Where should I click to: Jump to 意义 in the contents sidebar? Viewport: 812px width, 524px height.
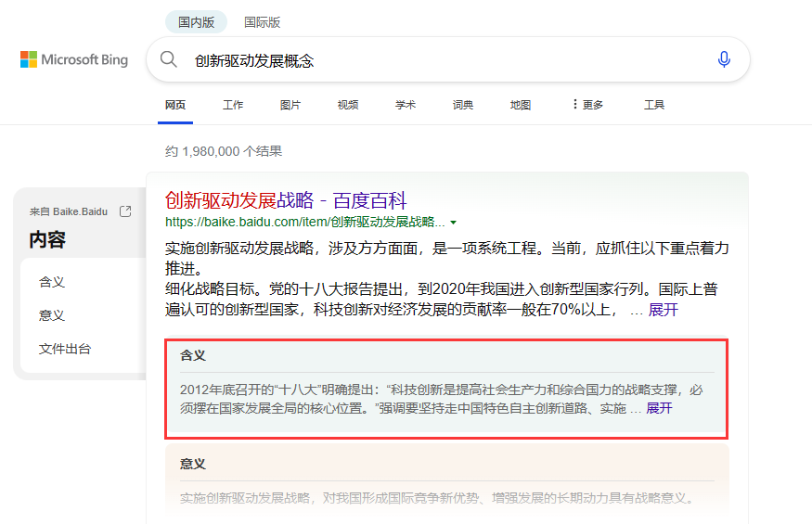(x=52, y=315)
